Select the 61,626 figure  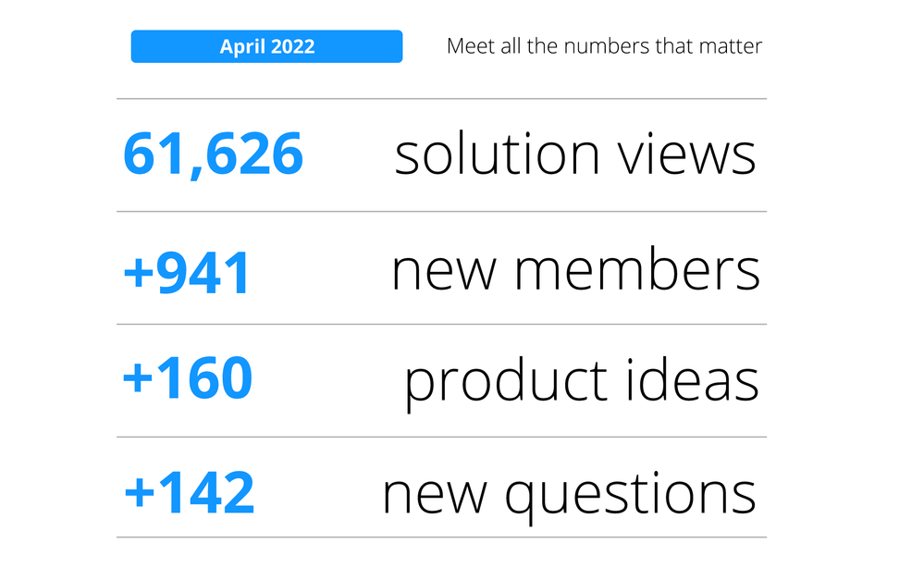[x=213, y=154]
